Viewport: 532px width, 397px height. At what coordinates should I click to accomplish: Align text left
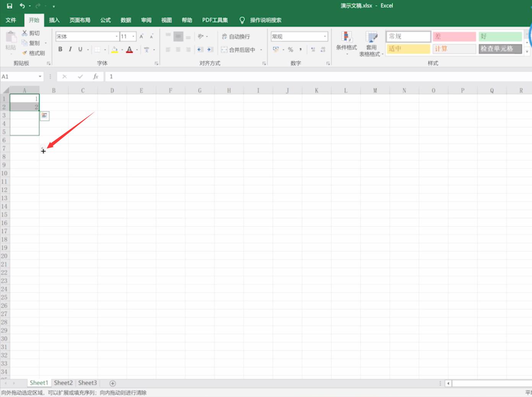tap(168, 49)
